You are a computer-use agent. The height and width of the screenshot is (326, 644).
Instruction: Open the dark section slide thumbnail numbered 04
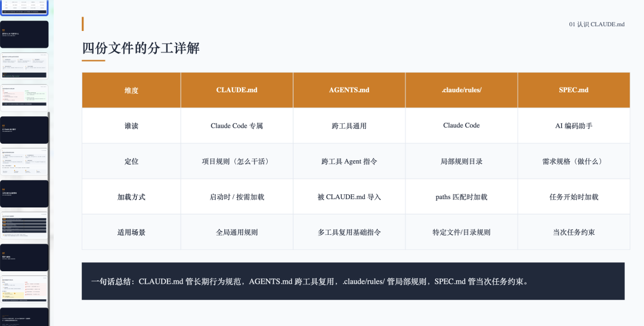[24, 193]
